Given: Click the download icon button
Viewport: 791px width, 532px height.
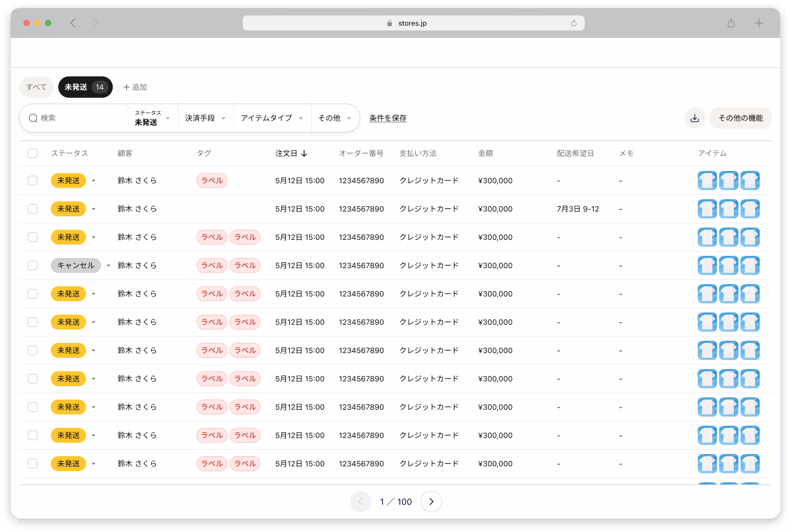Looking at the screenshot, I should 694,118.
